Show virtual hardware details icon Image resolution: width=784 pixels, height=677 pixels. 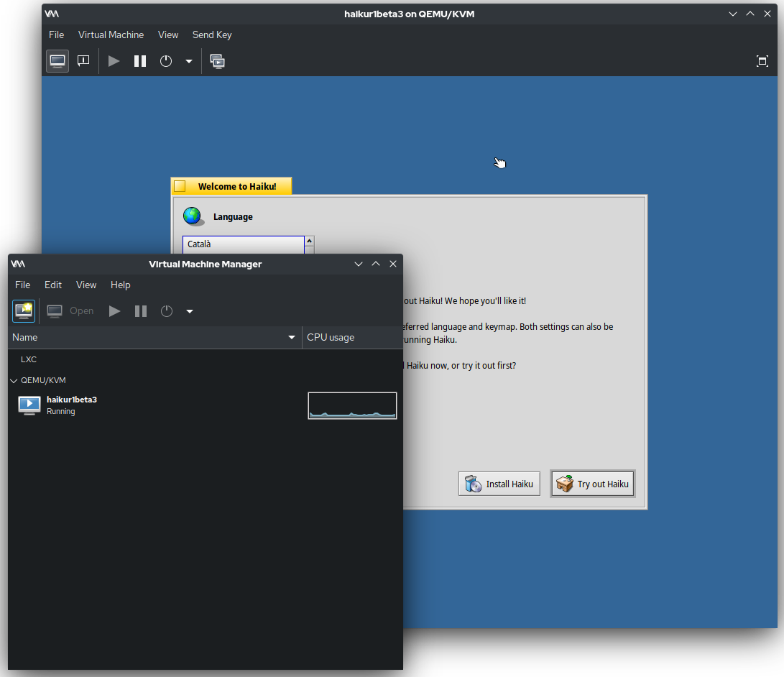(x=83, y=61)
